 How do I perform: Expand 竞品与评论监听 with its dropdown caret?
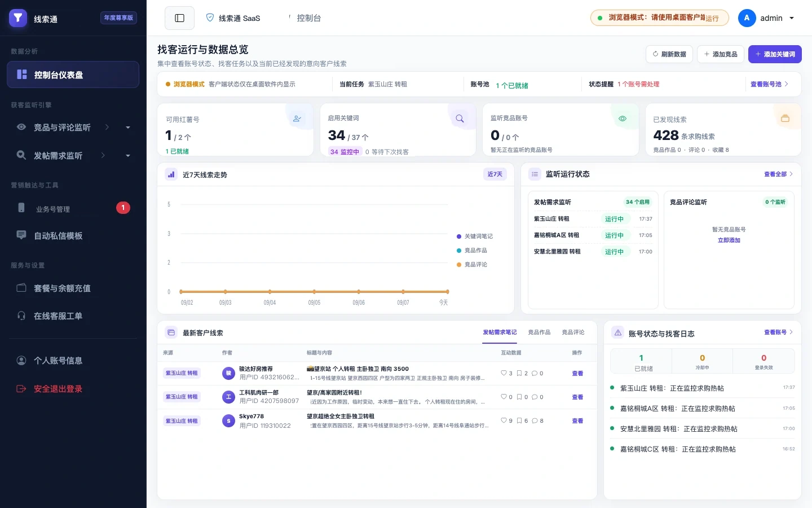click(128, 128)
